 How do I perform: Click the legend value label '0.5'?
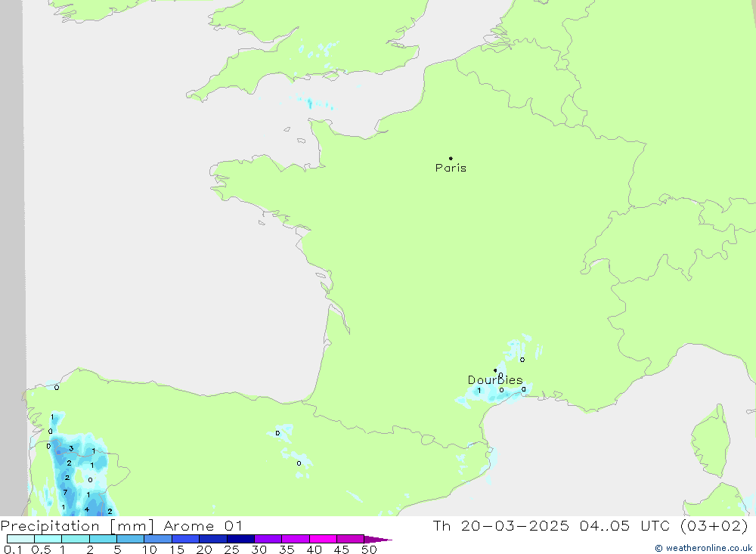[41, 549]
